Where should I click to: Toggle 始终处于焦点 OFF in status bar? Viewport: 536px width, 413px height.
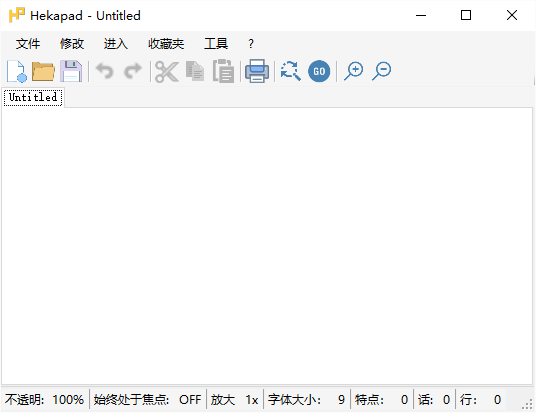click(147, 399)
